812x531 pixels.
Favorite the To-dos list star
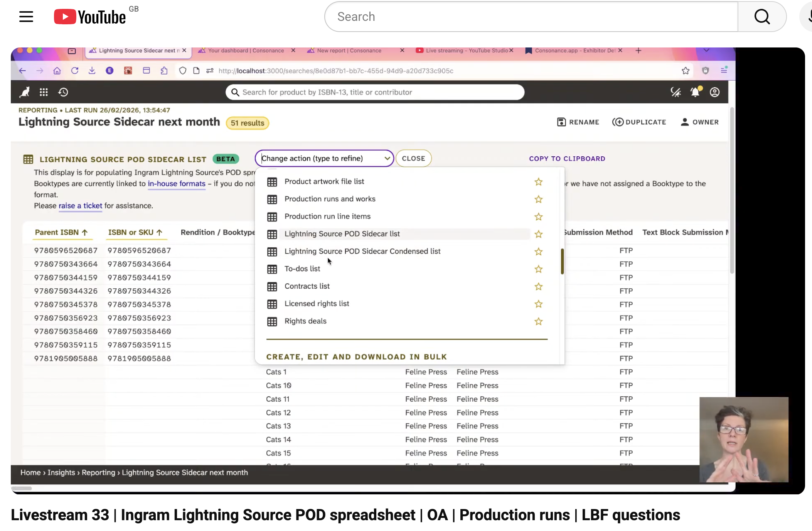539,269
